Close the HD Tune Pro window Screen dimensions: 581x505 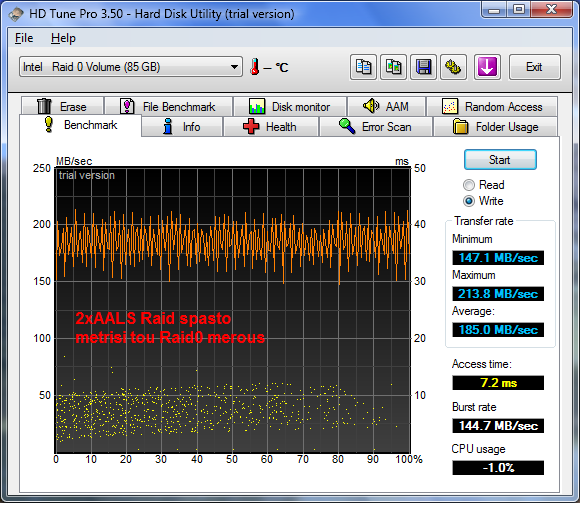point(552,10)
